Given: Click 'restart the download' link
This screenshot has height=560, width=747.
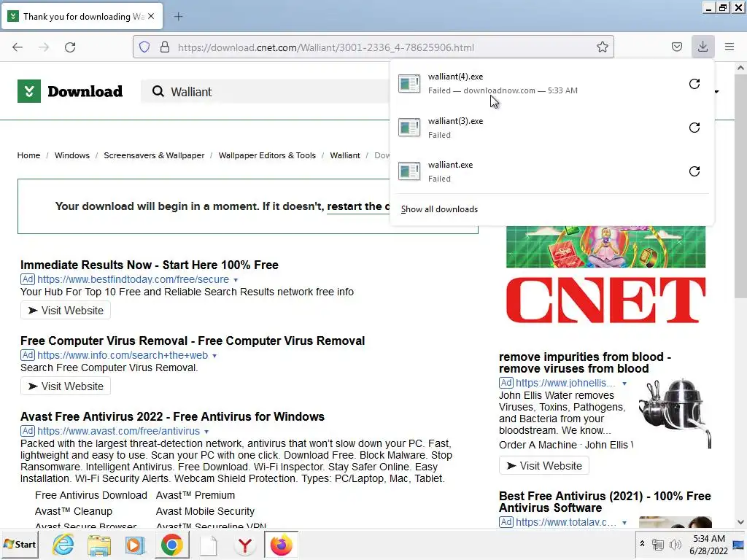Looking at the screenshot, I should (358, 206).
